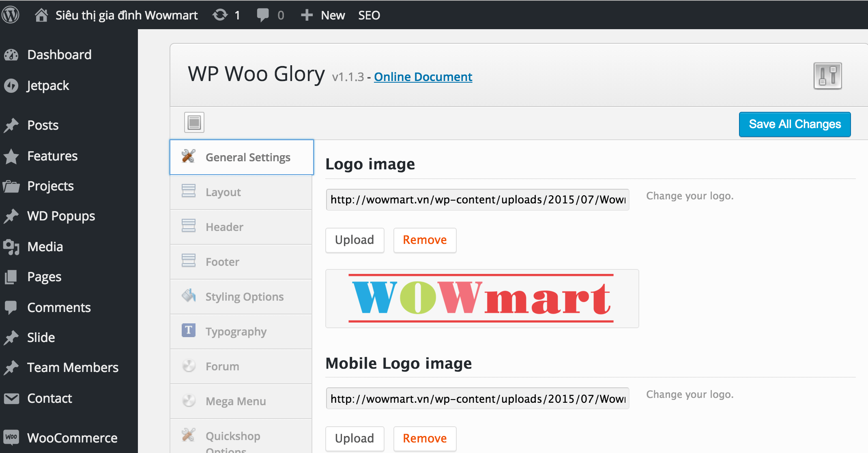Click the General Settings tools icon
The image size is (868, 453).
pos(189,156)
